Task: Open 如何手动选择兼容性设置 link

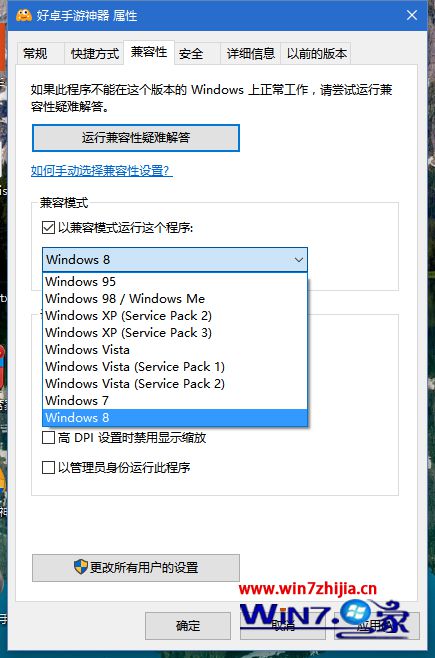Action: [102, 171]
